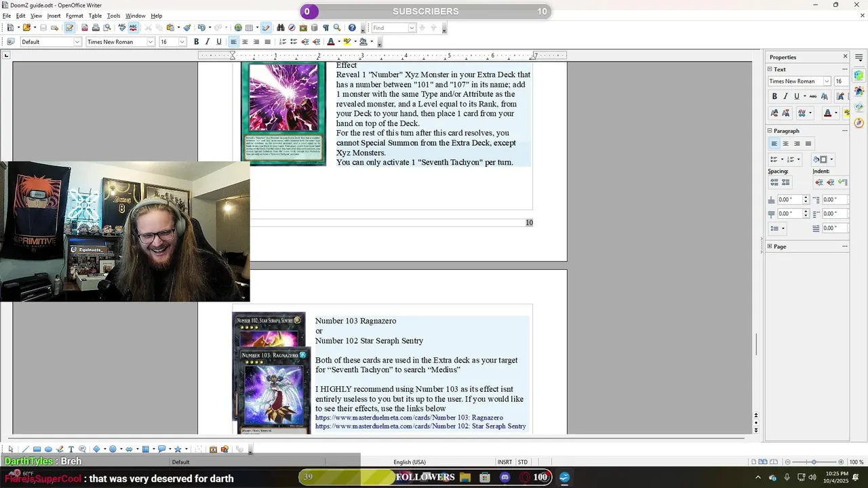868x488 pixels.
Task: Open Paragraph Style dropdown showing Default
Action: [x=77, y=42]
